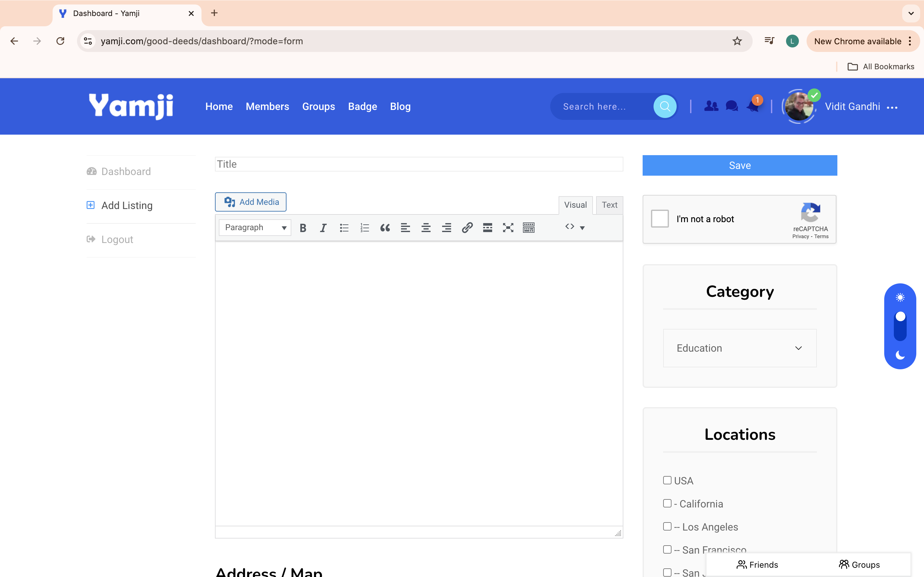
Task: Click the Add Listing sidebar link
Action: pos(126,205)
